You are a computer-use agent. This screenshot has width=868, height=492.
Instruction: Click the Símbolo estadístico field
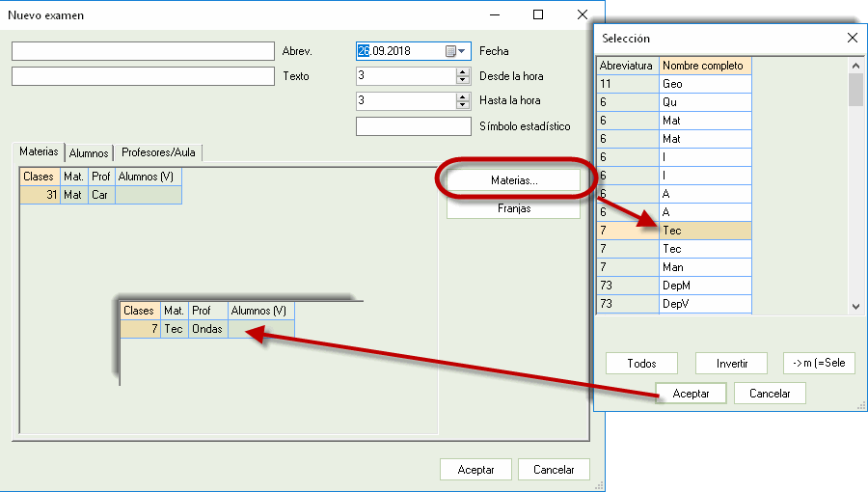click(414, 126)
